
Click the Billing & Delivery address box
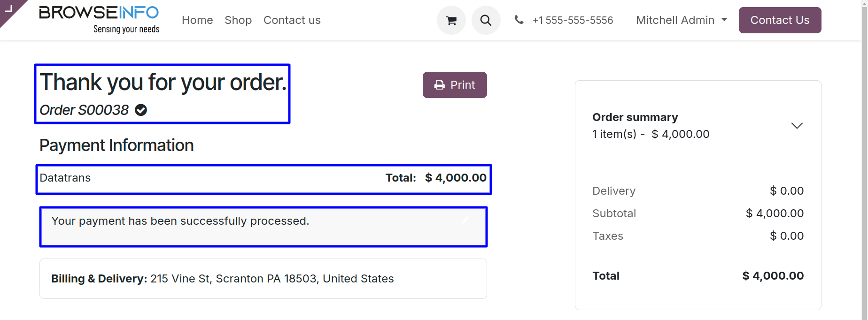[x=263, y=279]
